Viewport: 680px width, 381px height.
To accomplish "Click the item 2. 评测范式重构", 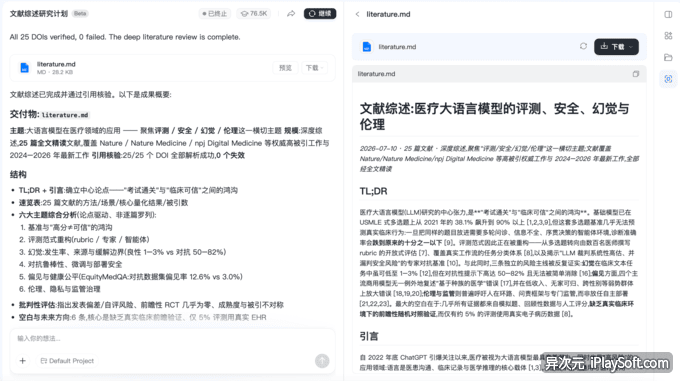I will 84,240.
